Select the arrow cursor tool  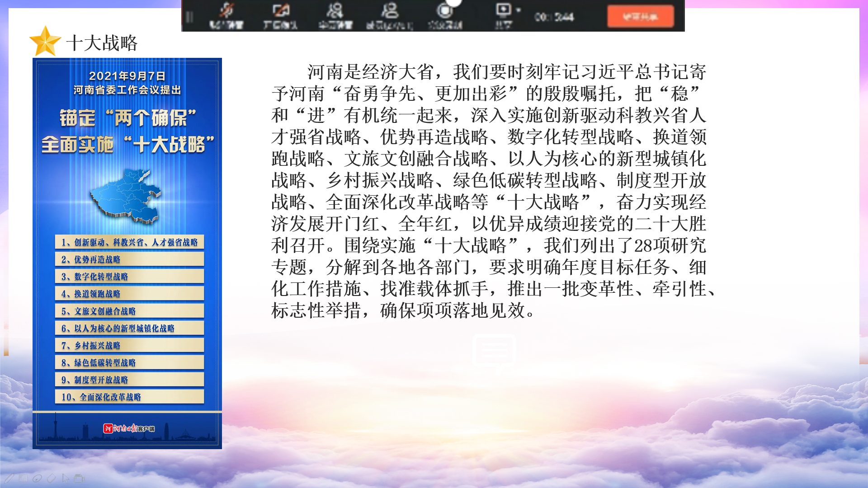[x=66, y=478]
